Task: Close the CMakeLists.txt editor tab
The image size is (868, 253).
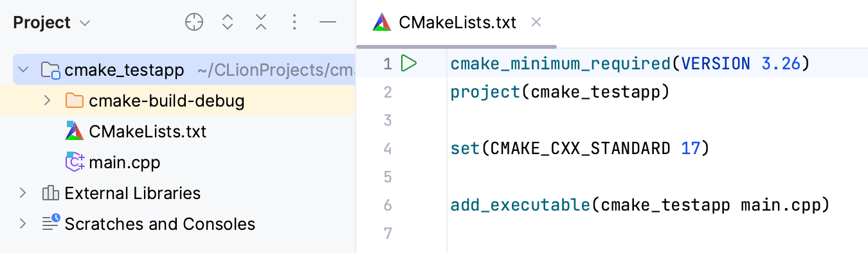Action: pyautogui.click(x=536, y=22)
